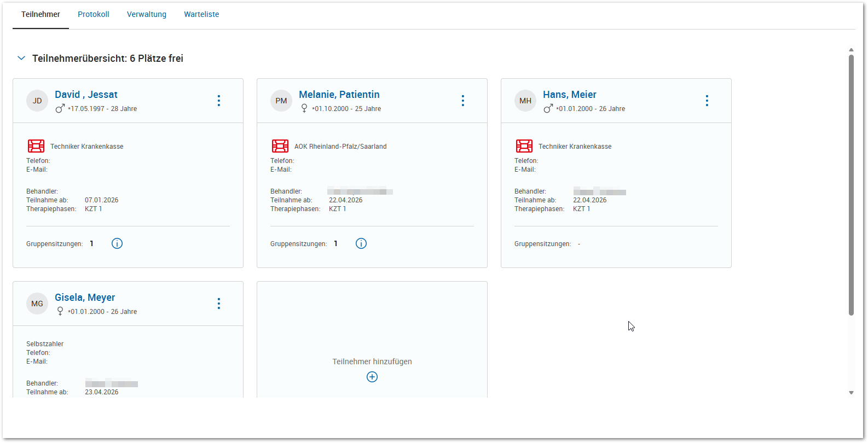Image resolution: width=868 pixels, height=443 pixels.
Task: Click the MG avatar of Gisela, Meyer
Action: 37,304
